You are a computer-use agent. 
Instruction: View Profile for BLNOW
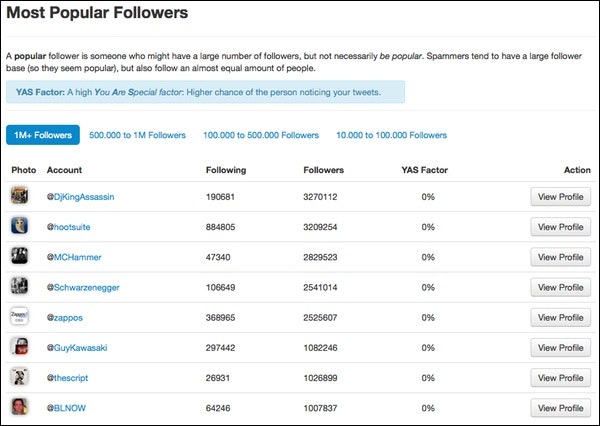(561, 408)
